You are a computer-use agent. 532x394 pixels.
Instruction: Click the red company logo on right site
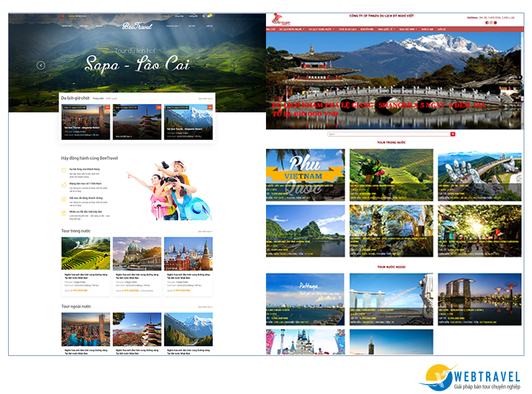click(x=281, y=19)
